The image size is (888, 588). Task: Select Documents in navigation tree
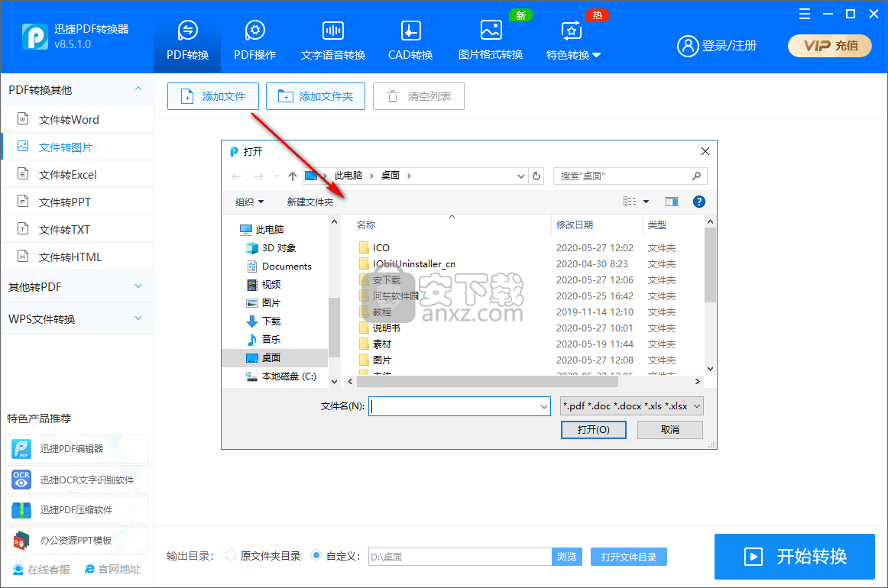tap(279, 266)
